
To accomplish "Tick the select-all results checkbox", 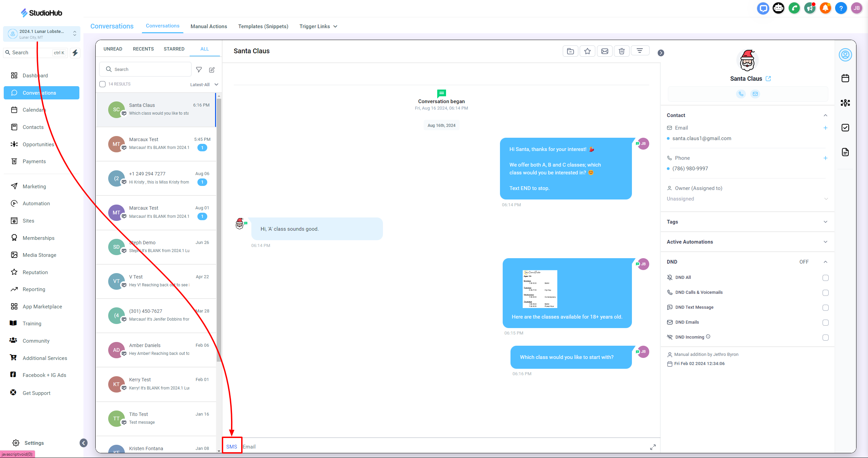I will (x=102, y=84).
